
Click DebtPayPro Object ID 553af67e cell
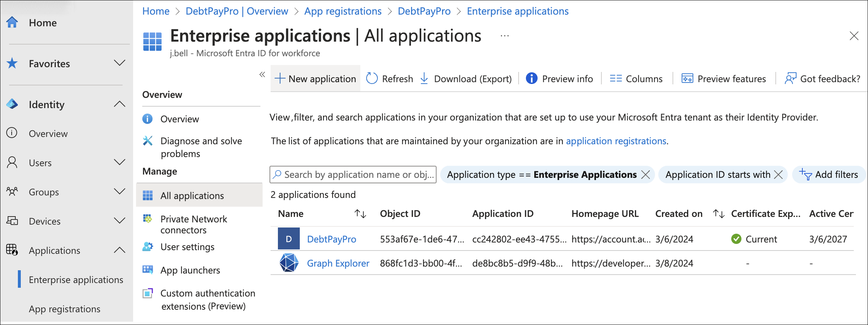422,239
